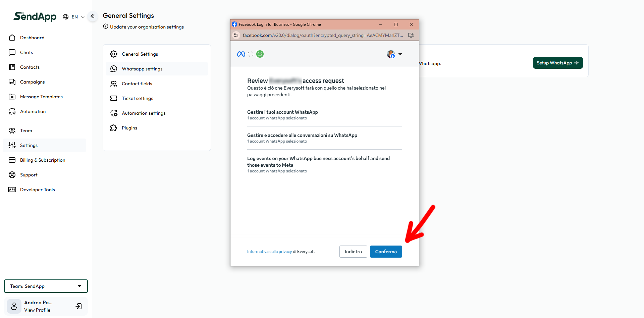Click the Setup WhatsApp button

[558, 63]
